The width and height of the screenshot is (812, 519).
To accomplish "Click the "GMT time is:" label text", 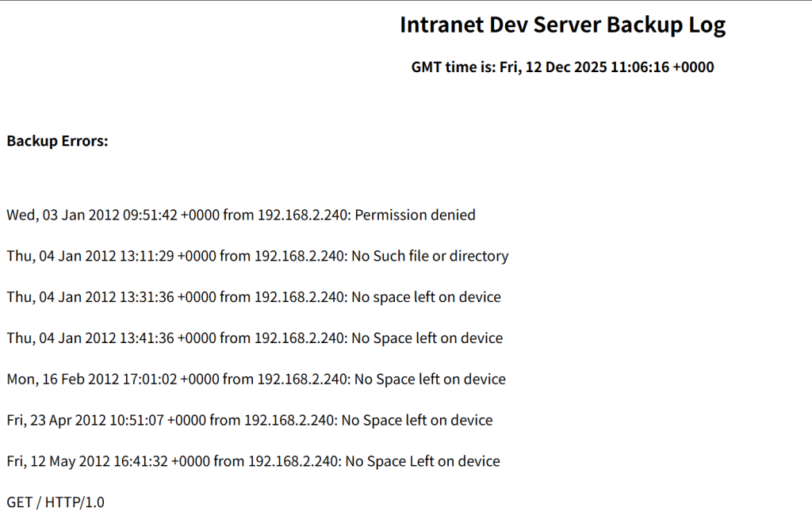I will (x=453, y=67).
